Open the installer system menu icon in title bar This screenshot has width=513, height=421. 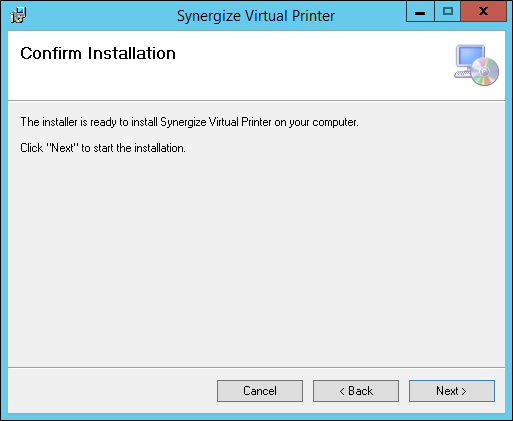point(18,15)
